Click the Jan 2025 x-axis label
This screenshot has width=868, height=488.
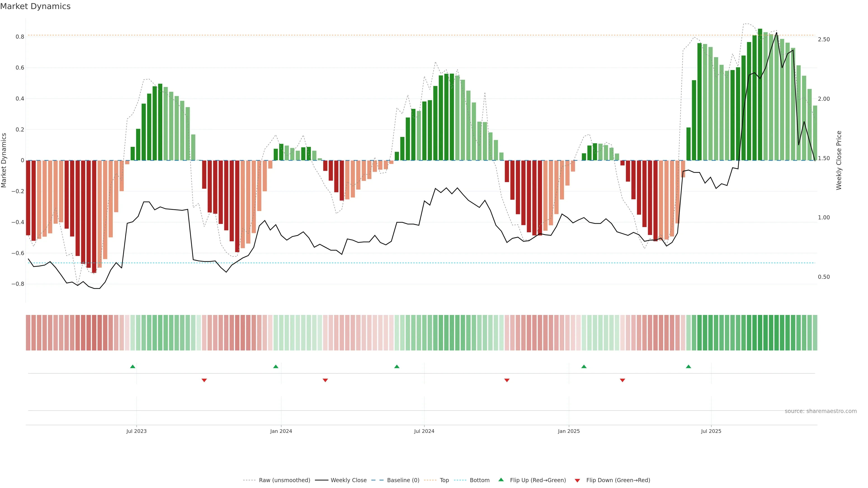569,431
